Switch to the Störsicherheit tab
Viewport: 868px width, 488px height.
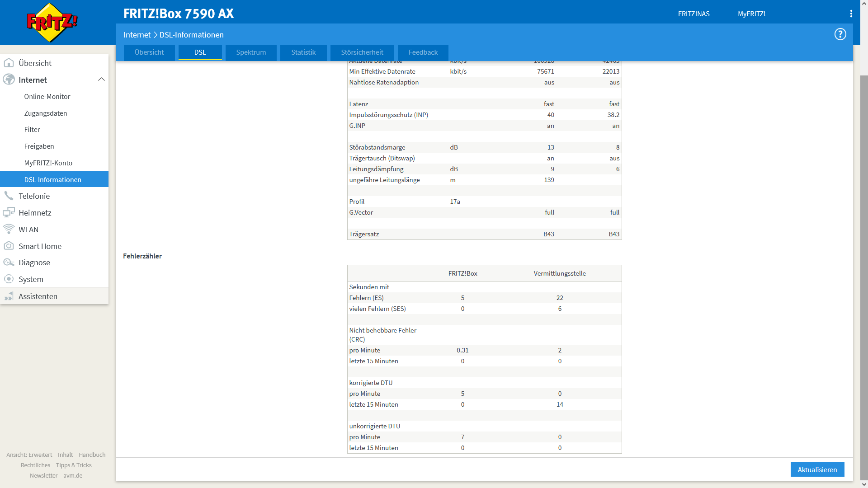point(362,52)
